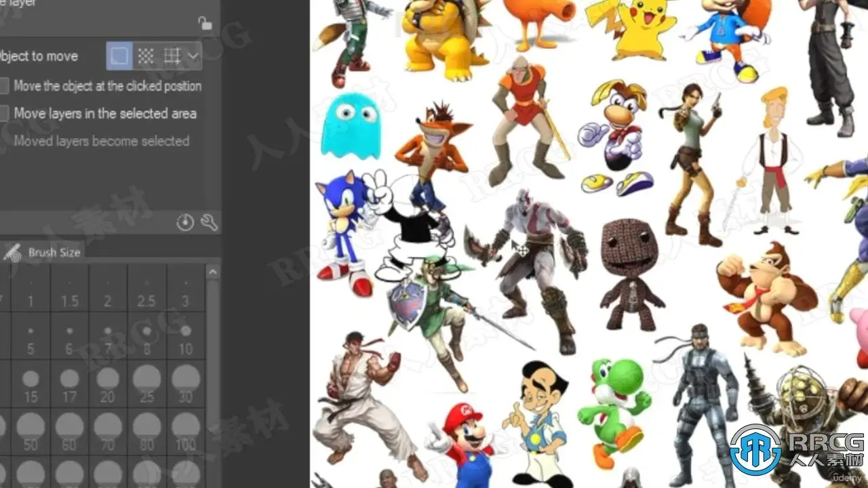Select the layer option for Object to move
This screenshot has width=868, height=488.
click(x=119, y=56)
